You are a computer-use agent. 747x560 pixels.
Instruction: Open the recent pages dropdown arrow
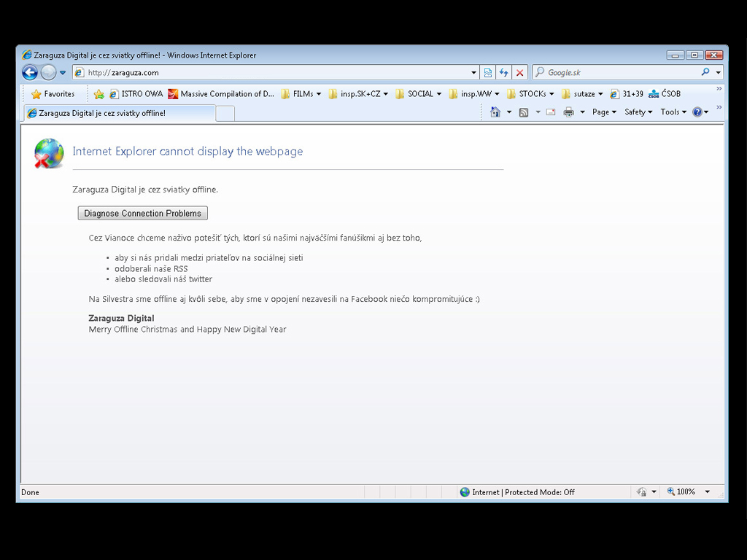click(63, 73)
